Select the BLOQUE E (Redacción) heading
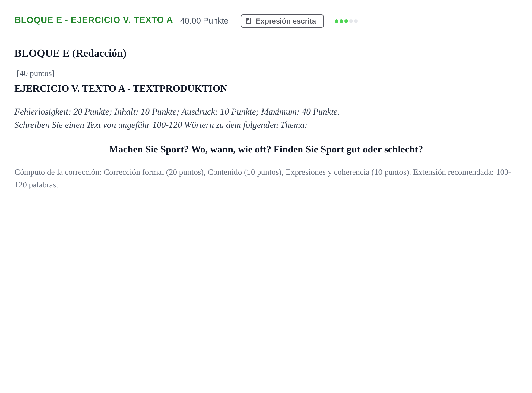The height and width of the screenshot is (393, 532). pyautogui.click(x=70, y=53)
